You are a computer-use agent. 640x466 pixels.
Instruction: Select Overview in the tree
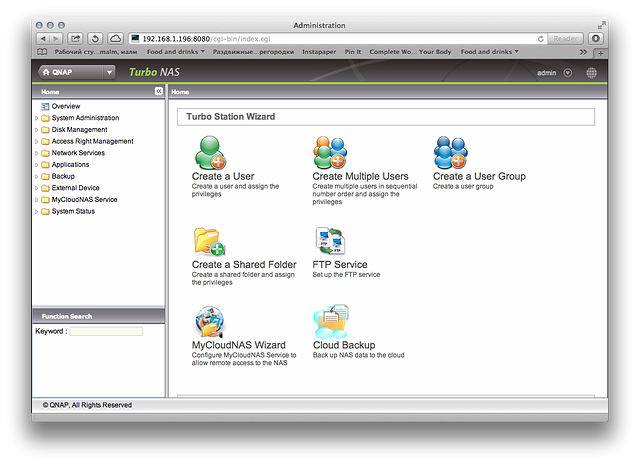click(66, 106)
